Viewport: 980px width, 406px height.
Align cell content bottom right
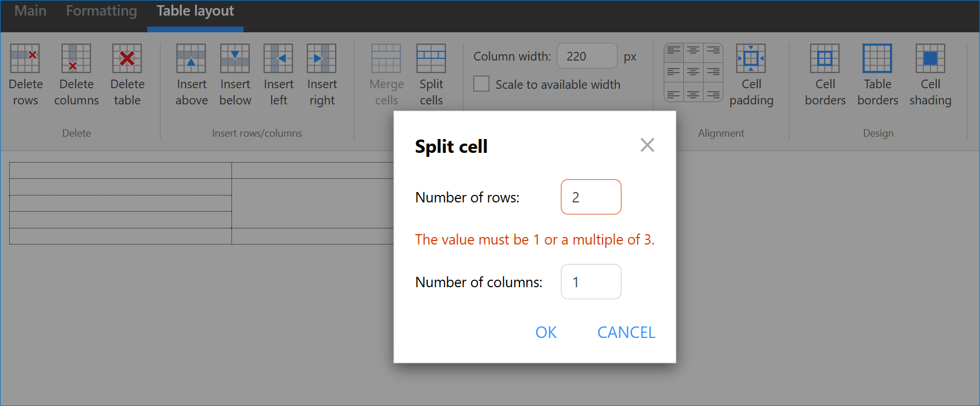[713, 93]
